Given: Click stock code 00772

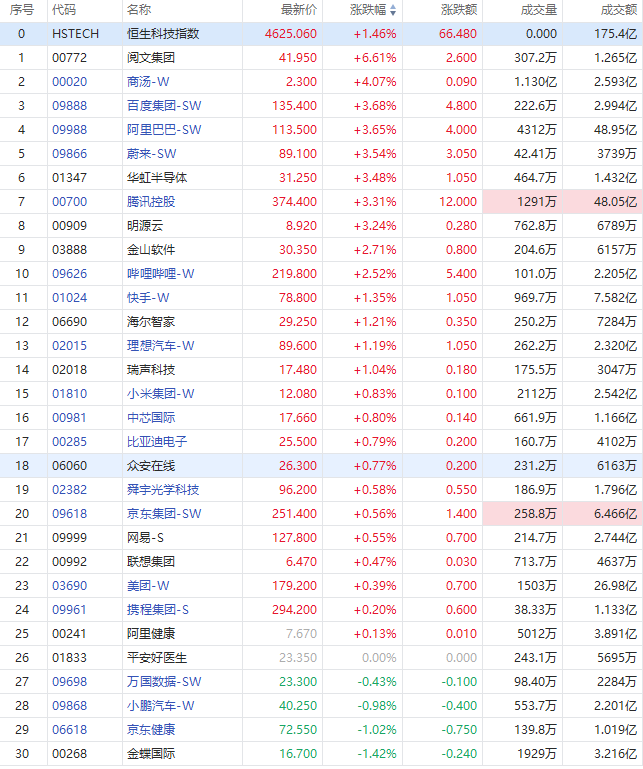Looking at the screenshot, I should click(x=70, y=58).
